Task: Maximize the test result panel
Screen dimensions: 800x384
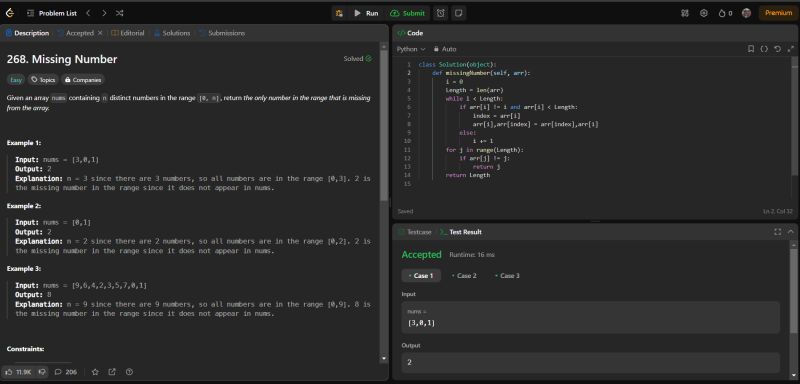Action: [x=777, y=232]
